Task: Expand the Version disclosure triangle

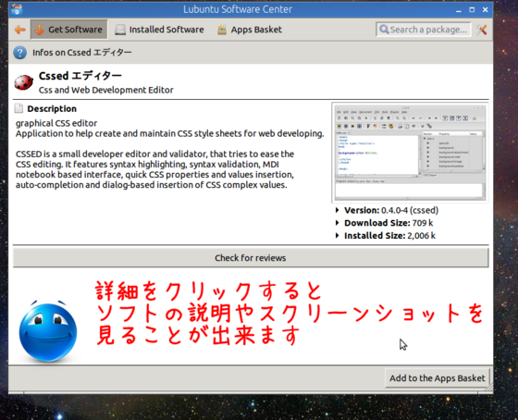Action: 337,210
